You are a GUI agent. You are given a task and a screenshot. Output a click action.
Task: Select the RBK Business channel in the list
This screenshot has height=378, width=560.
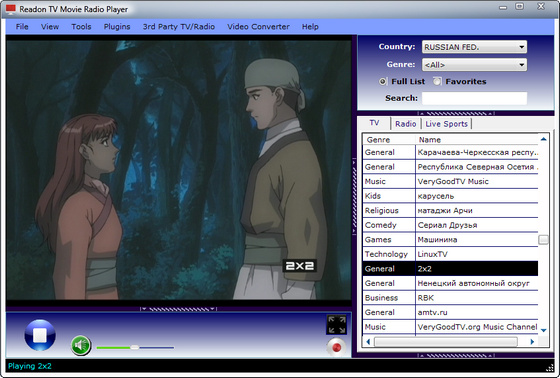pos(450,298)
